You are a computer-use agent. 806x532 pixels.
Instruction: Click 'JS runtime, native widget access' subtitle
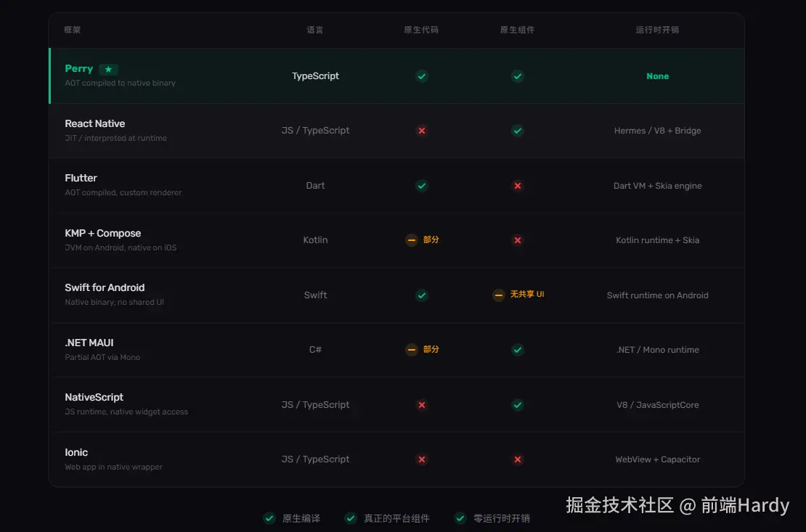[x=126, y=412]
